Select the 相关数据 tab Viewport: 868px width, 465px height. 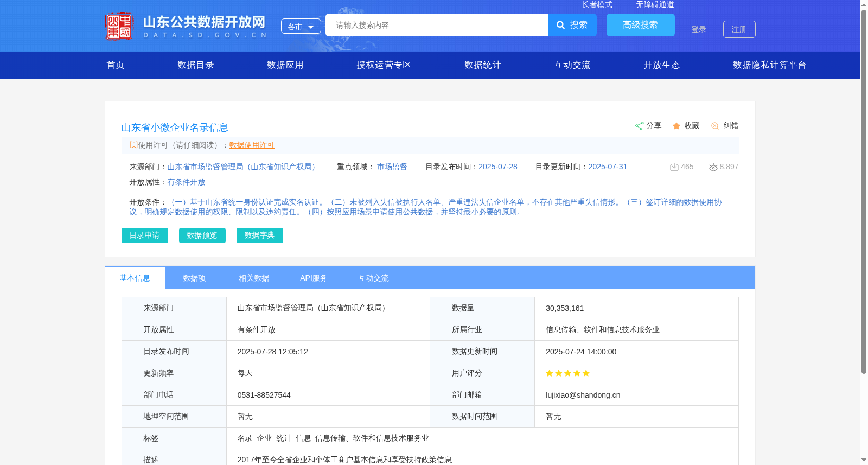click(254, 278)
